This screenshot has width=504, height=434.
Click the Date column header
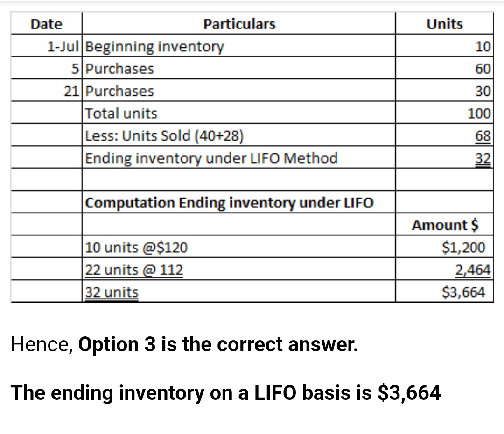[x=46, y=24]
